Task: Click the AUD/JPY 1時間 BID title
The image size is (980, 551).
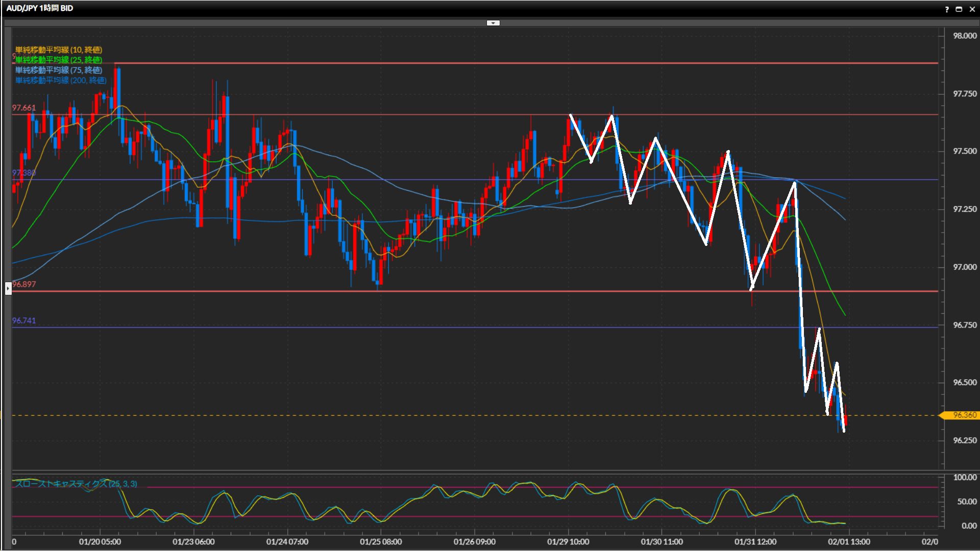Action: pyautogui.click(x=40, y=8)
